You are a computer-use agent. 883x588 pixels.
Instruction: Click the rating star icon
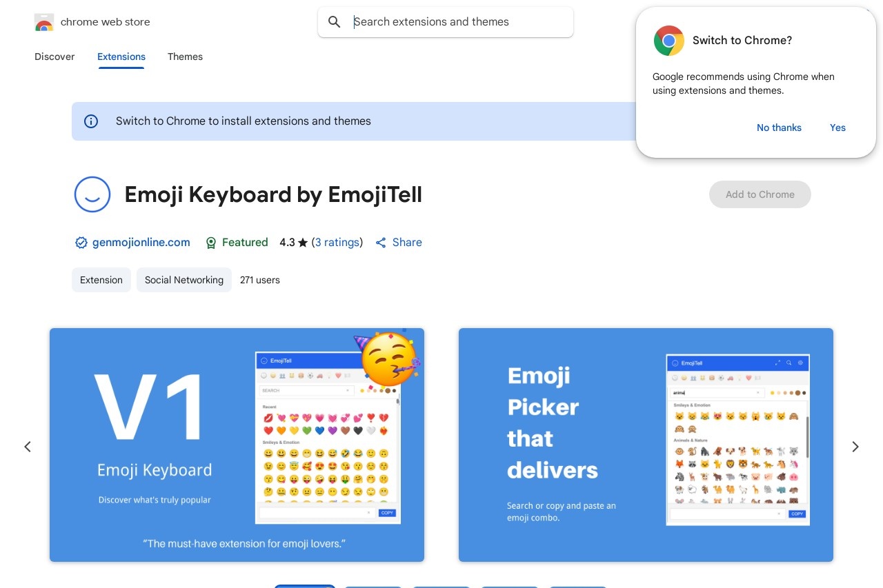point(303,243)
